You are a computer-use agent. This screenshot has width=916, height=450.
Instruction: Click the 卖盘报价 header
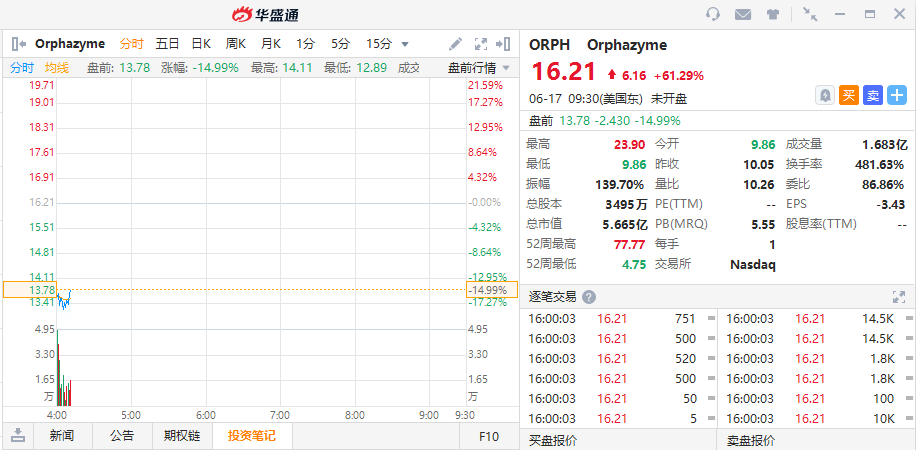tap(751, 441)
